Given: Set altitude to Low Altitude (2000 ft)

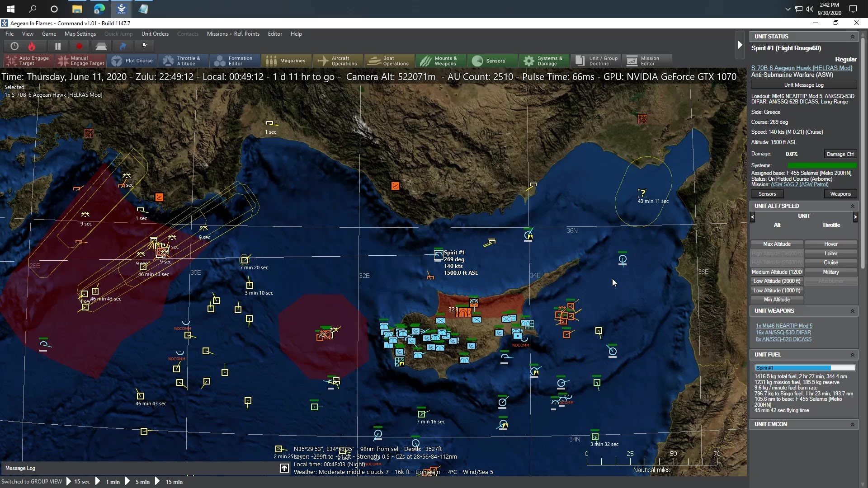Looking at the screenshot, I should (777, 281).
